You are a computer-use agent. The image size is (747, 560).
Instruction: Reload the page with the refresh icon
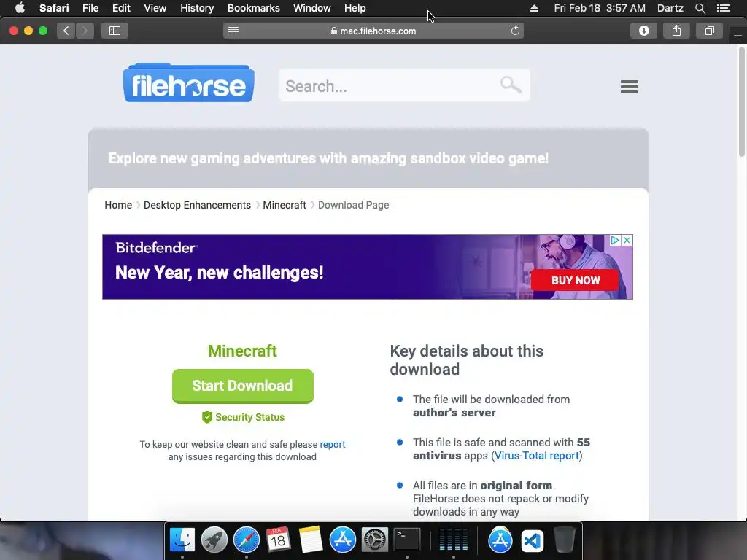point(515,31)
